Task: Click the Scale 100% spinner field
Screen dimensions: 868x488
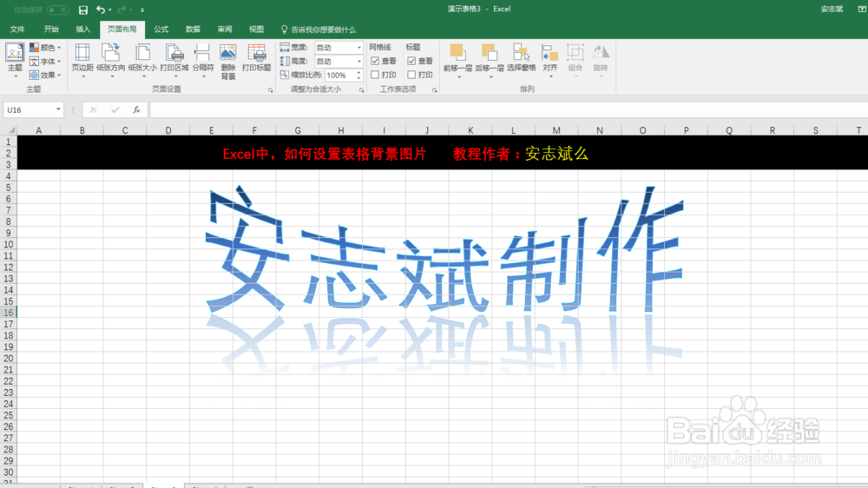Action: (343, 76)
